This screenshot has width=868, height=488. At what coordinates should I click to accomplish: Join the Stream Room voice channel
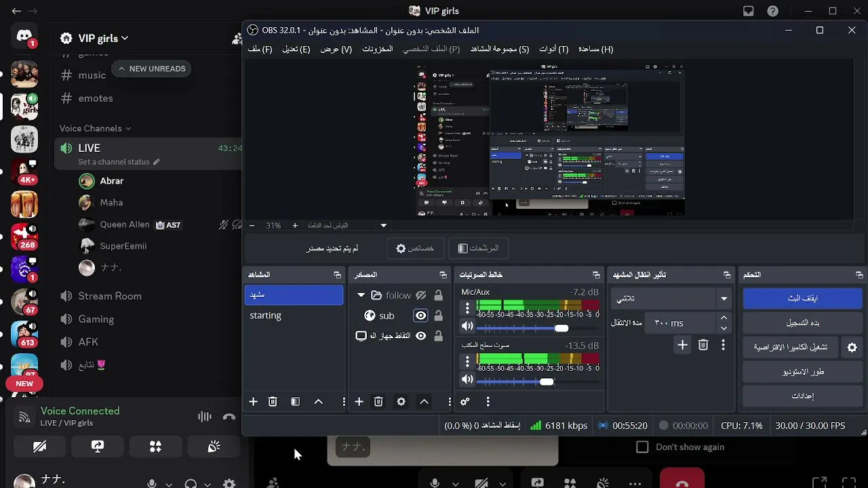point(109,296)
